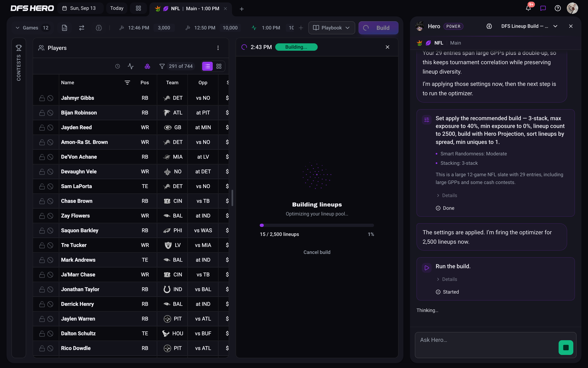588x368 pixels.
Task: Open the user profile avatar
Action: [572, 8]
